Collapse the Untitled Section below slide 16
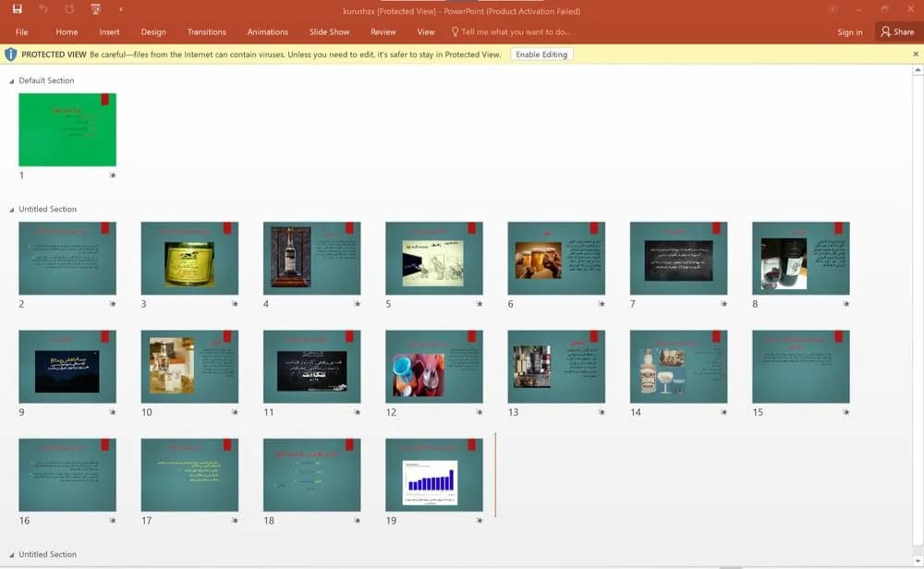This screenshot has width=924, height=569. point(12,555)
